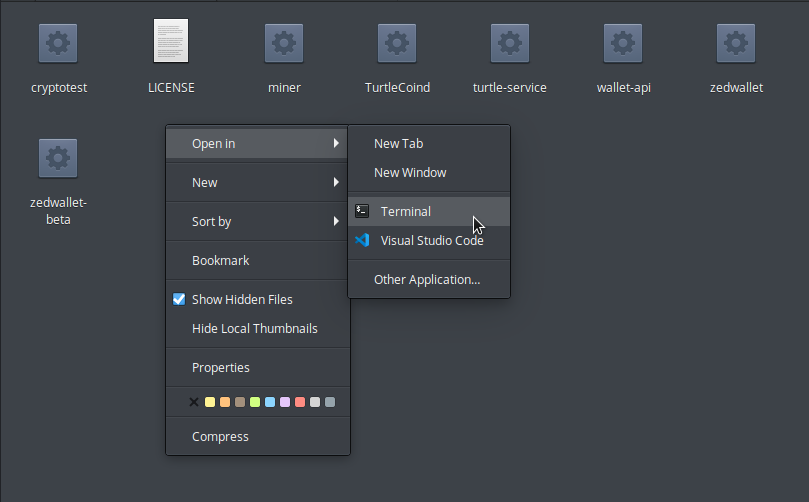Uncheck the Show Hidden Files checkbox
Screen dimensions: 809x502
tap(179, 299)
